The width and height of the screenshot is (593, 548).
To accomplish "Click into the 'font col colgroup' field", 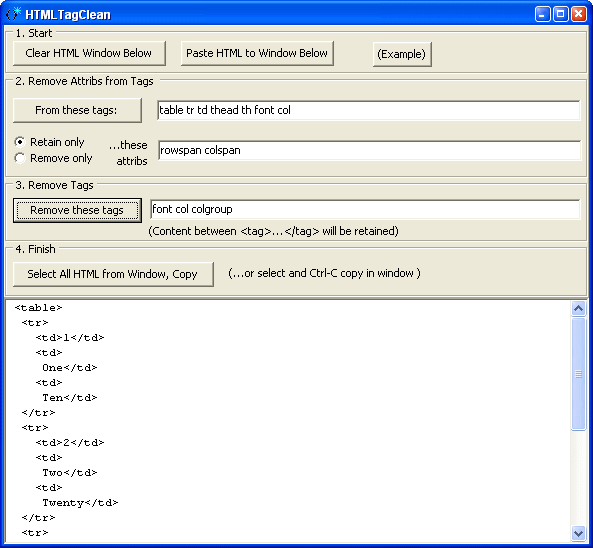I will [x=365, y=209].
